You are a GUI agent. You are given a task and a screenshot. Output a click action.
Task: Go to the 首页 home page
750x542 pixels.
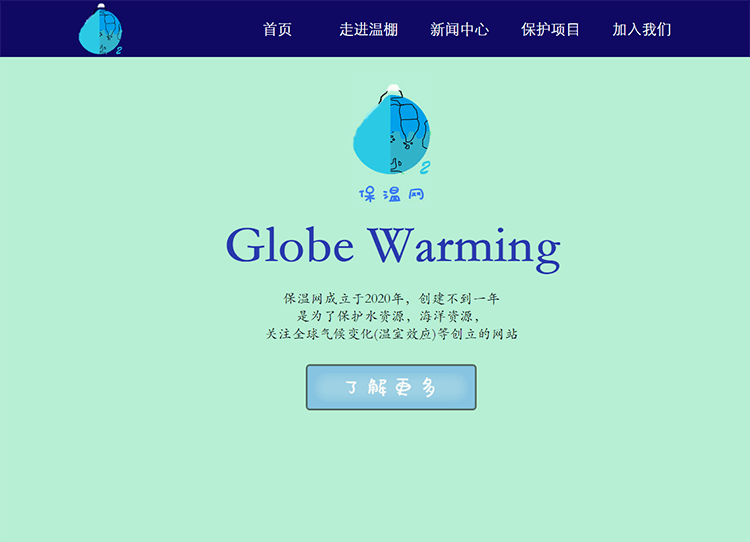(277, 29)
